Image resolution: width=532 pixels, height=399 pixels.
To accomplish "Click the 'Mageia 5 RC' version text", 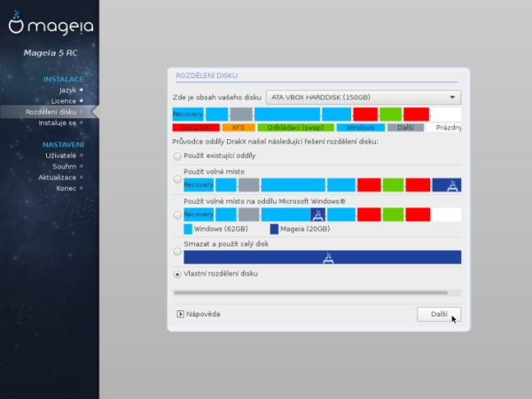I will pyautogui.click(x=51, y=53).
